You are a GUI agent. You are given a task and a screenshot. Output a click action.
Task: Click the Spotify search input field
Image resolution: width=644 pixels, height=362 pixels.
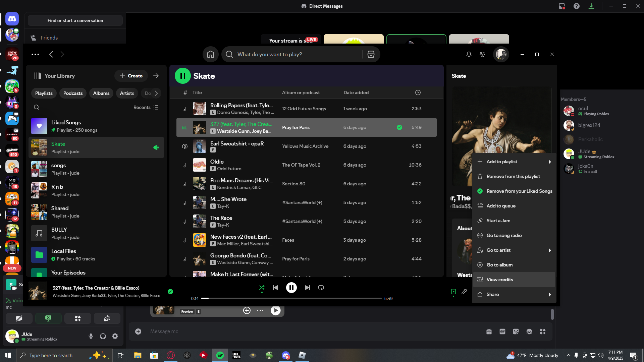(x=295, y=54)
